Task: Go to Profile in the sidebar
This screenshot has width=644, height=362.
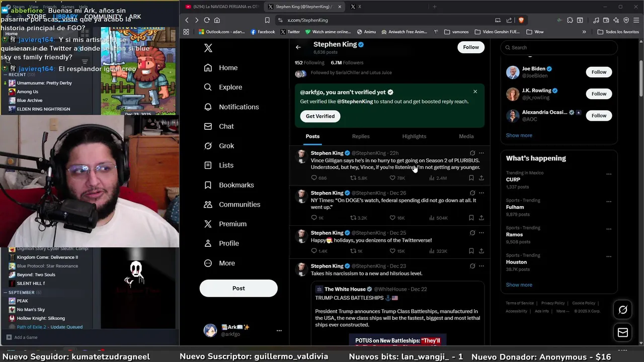Action: (221, 243)
